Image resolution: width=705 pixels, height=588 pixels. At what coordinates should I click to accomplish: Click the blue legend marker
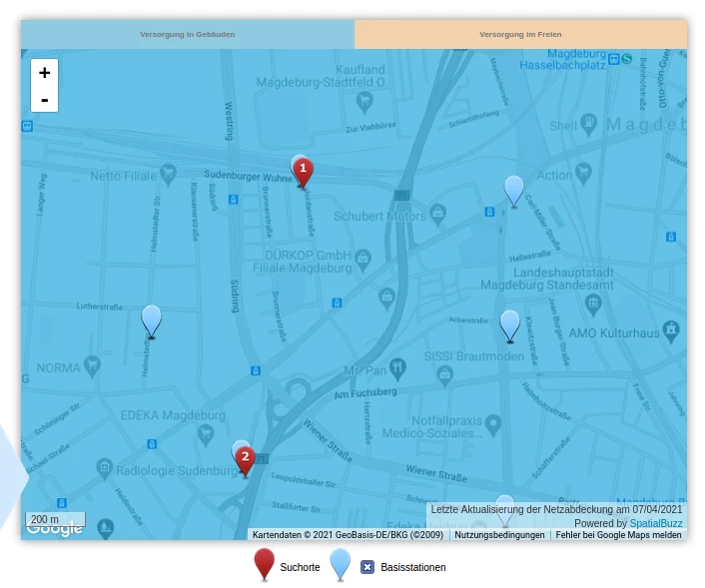coord(341,565)
